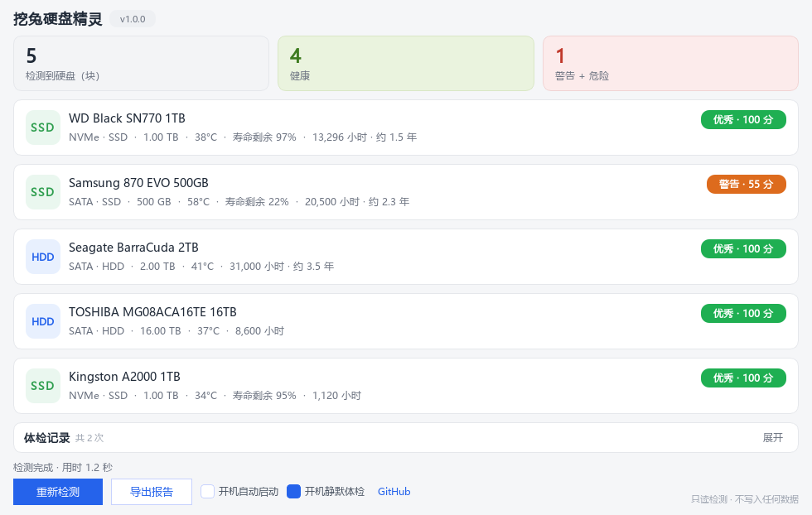Click the 31,000 小时 · 约 3.5 年 text
The width and height of the screenshot is (812, 515).
(282, 267)
